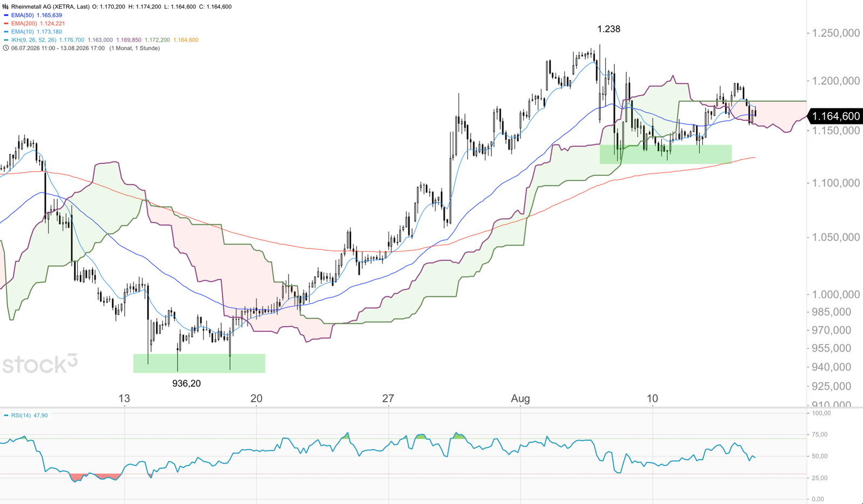Click the (1 Monat, 1 Stunde) timeframe text
Viewport: 863px width, 504px height.
[x=134, y=48]
